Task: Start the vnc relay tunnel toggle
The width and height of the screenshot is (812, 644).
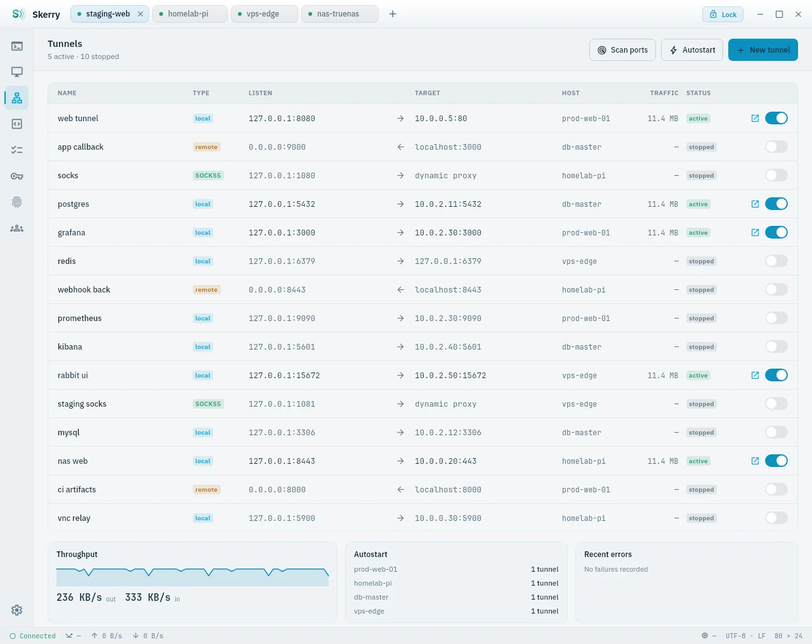Action: [x=776, y=518]
